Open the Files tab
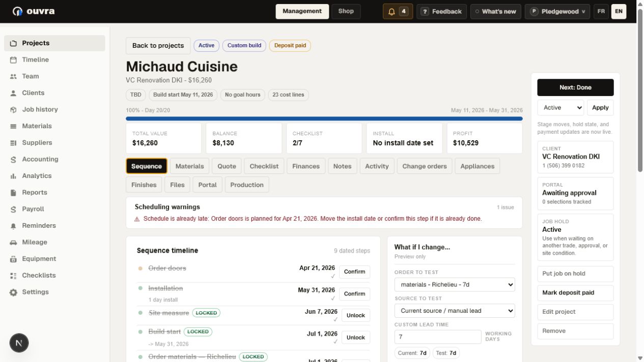The height and width of the screenshot is (362, 644). point(177,185)
